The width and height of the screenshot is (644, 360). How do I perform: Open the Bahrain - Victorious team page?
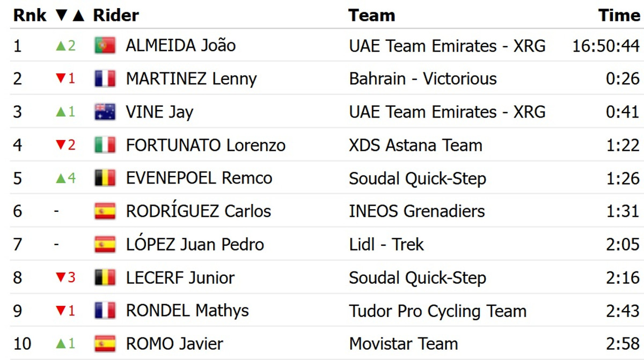pyautogui.click(x=423, y=79)
